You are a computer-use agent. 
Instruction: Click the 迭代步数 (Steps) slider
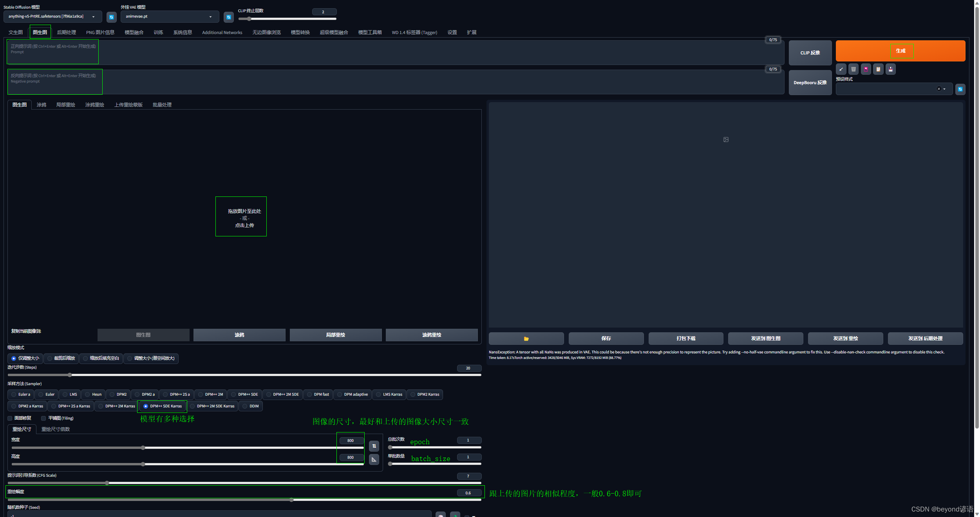(x=244, y=375)
